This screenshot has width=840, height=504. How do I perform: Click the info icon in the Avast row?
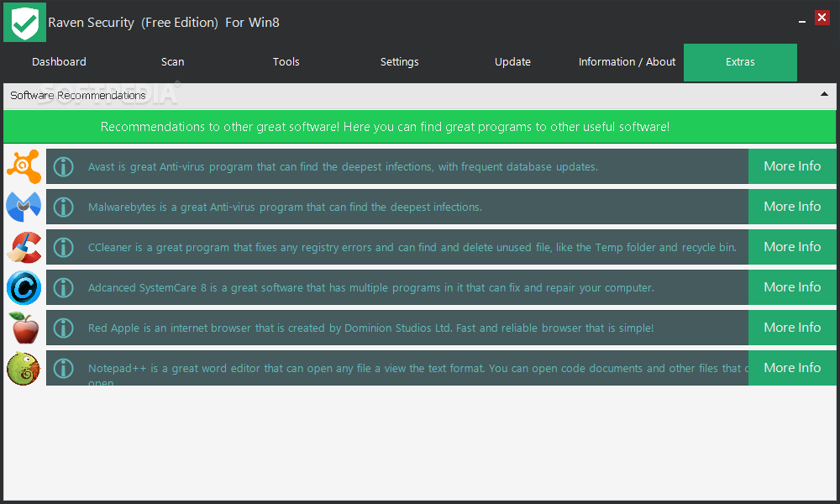coord(63,166)
